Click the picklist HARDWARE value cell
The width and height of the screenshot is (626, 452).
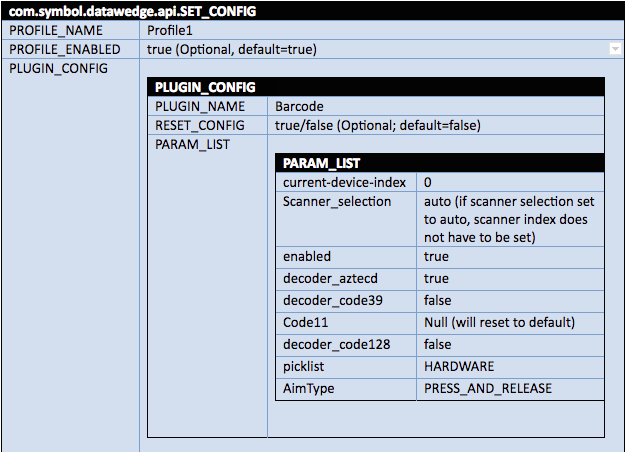[510, 366]
